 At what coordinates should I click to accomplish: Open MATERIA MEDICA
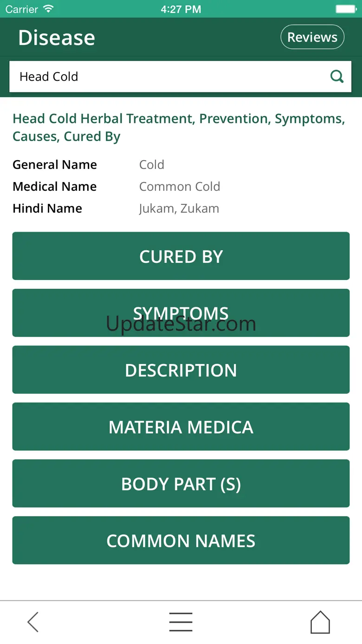(x=181, y=427)
